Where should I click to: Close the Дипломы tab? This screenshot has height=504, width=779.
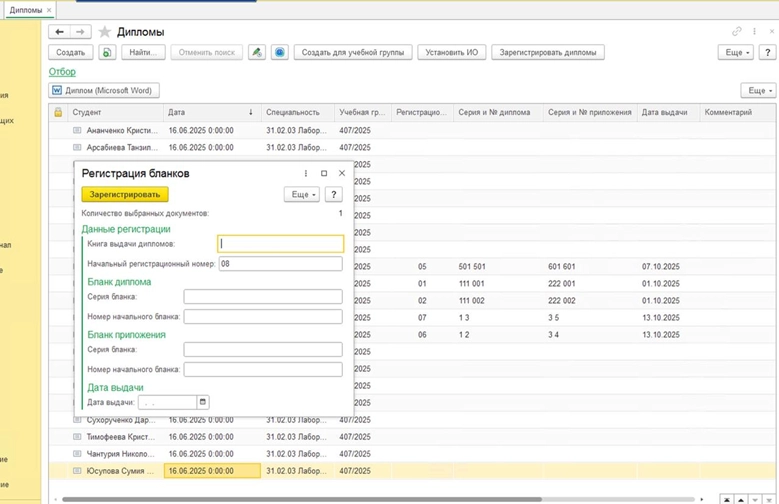click(x=49, y=10)
